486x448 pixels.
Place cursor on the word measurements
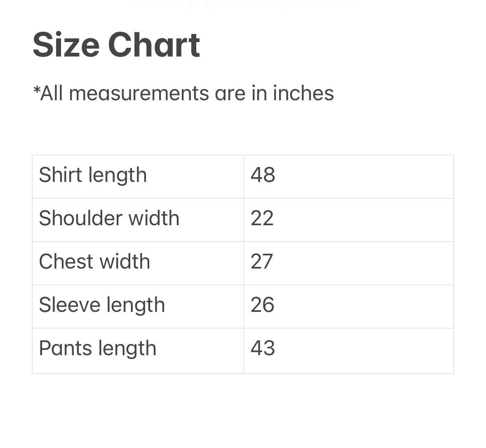click(139, 93)
